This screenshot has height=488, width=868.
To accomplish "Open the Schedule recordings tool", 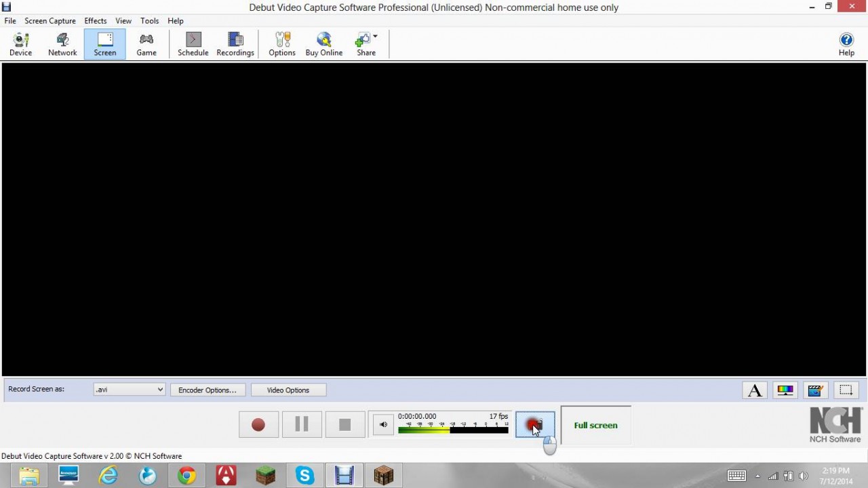I will [193, 45].
